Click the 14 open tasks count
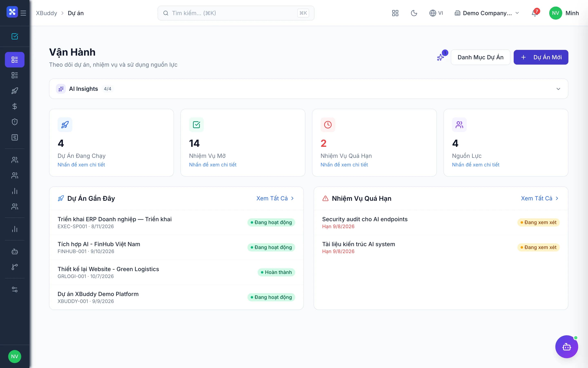 click(194, 143)
